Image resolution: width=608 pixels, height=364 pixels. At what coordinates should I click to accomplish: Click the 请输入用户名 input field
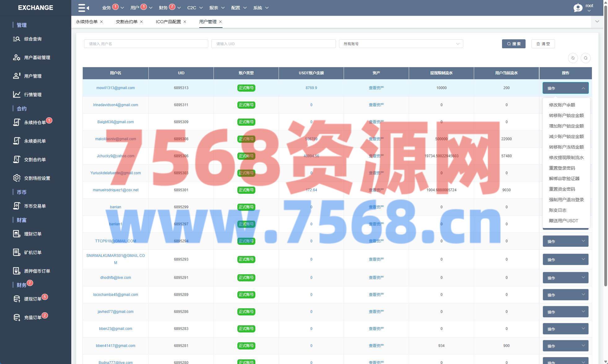(146, 44)
